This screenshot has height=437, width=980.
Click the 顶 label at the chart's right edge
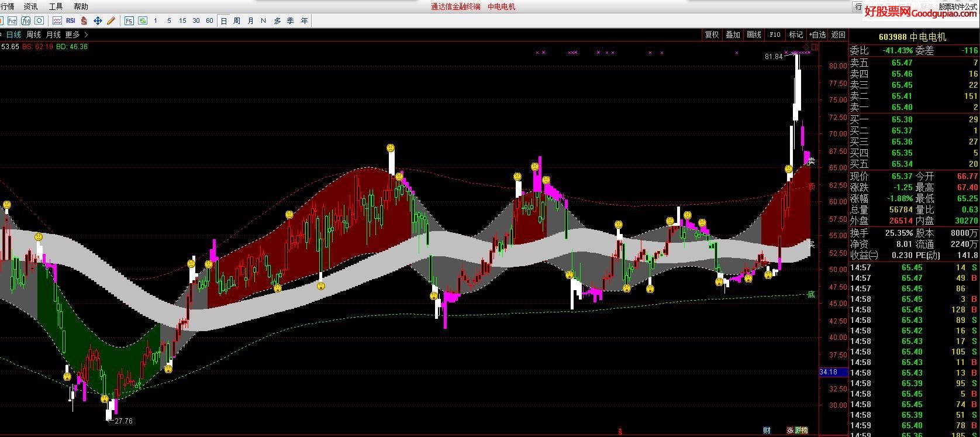(811, 187)
